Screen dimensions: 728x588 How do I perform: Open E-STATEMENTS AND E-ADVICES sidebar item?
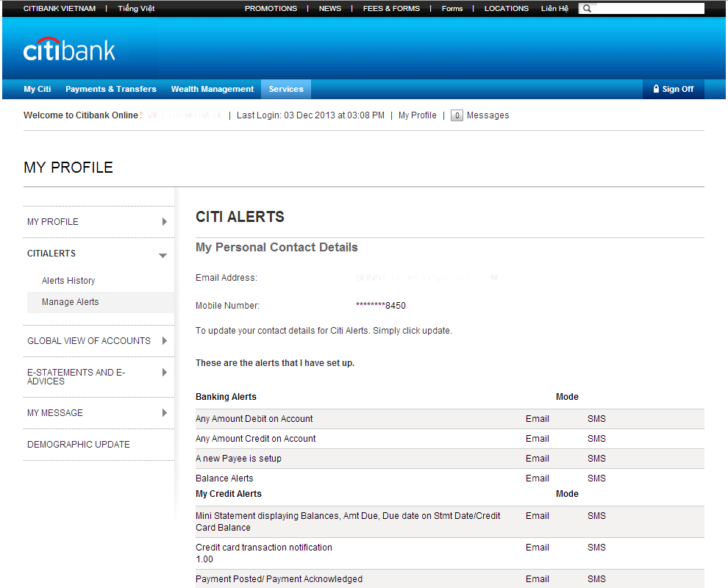click(76, 376)
